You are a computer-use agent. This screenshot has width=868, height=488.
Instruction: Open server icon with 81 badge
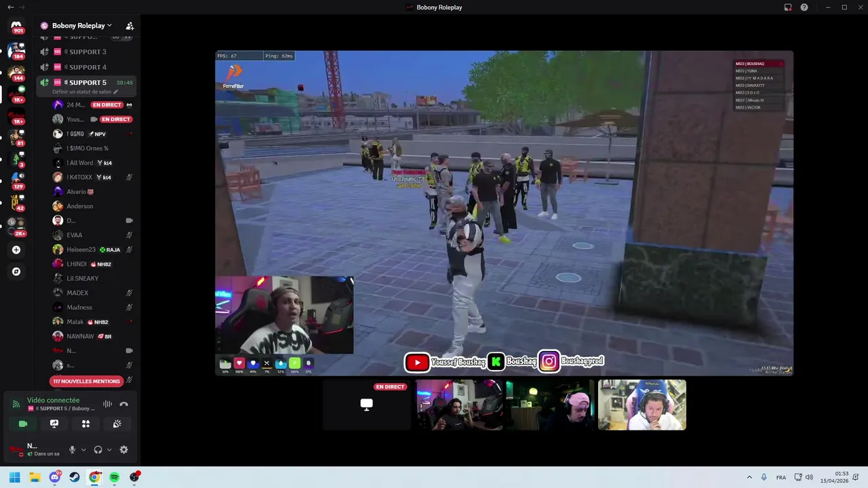16,136
